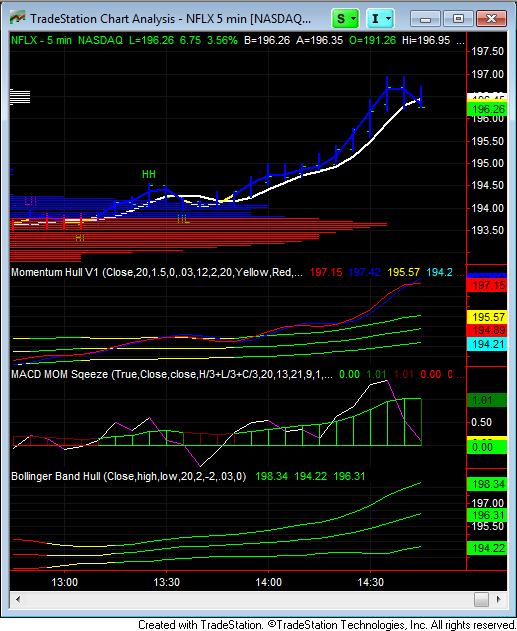This screenshot has width=517, height=631.
Task: Click the scrollbar right arrow
Action: tap(499, 600)
